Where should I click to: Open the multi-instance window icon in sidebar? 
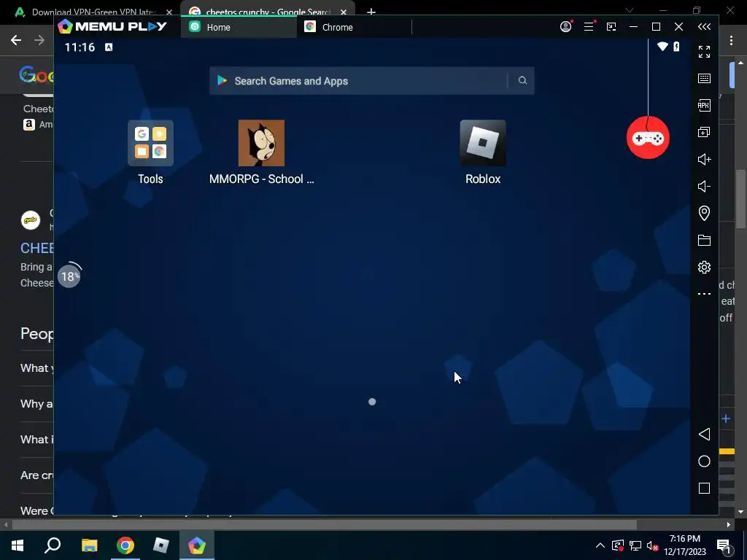tap(704, 133)
